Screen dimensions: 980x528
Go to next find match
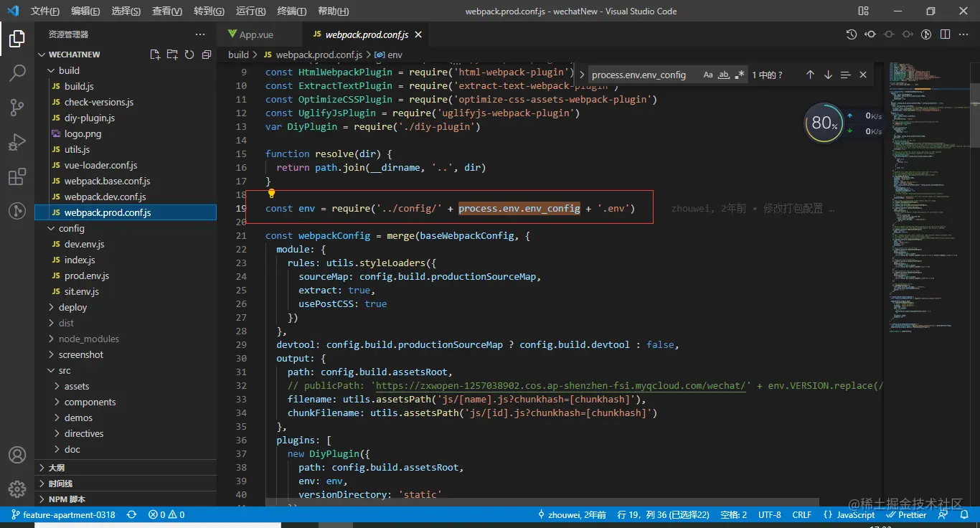pyautogui.click(x=828, y=75)
